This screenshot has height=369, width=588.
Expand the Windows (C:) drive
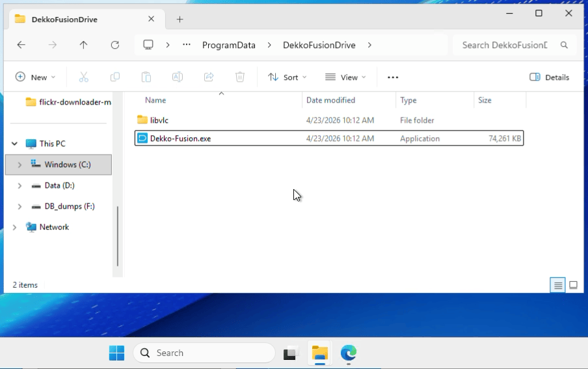coord(20,164)
